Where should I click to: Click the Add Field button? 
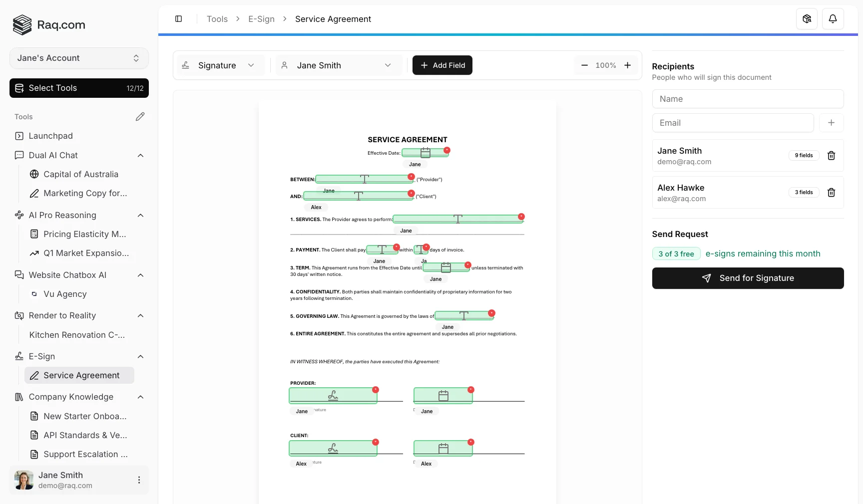[442, 65]
